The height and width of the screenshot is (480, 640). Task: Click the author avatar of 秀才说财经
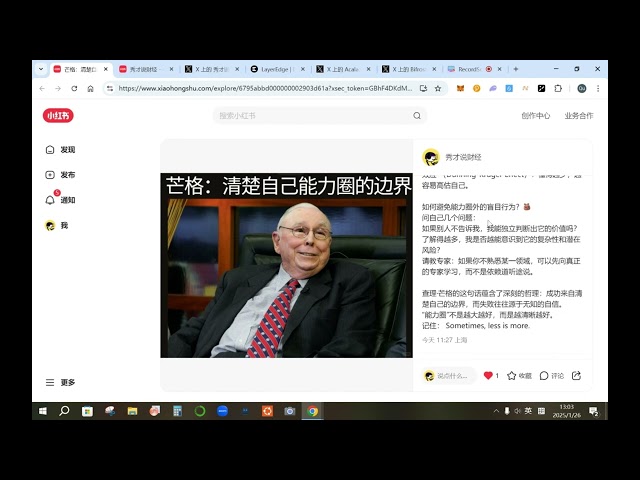(x=431, y=157)
